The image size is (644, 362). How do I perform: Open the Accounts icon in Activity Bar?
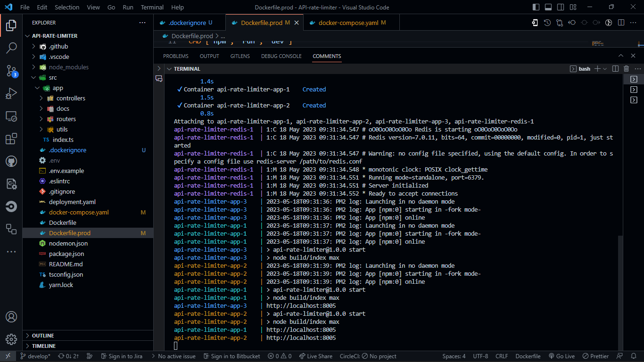point(11,317)
